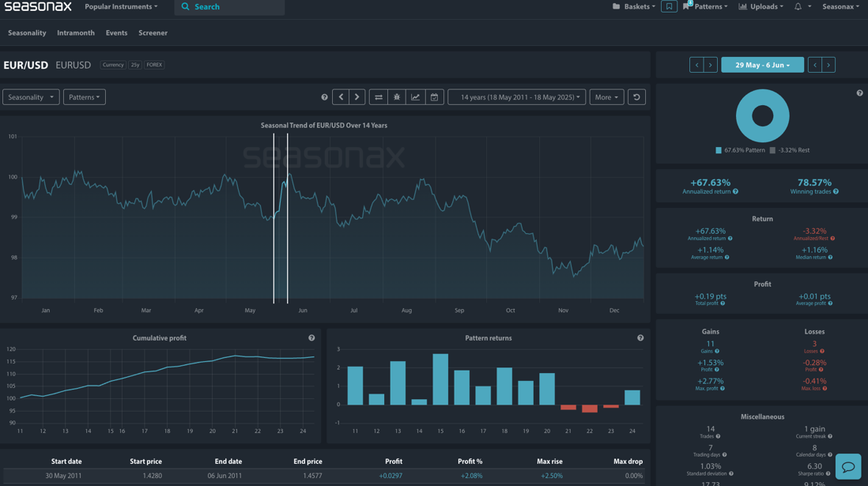Viewport: 868px width, 486px height.
Task: Click help icon beside Max. loss
Action: pyautogui.click(x=825, y=389)
